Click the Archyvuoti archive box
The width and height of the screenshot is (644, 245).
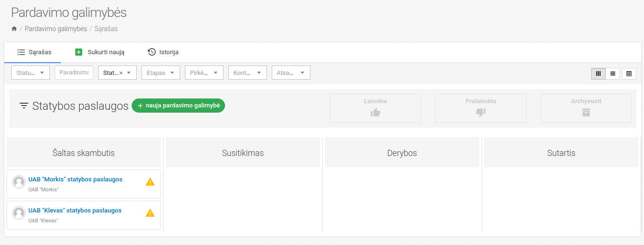(x=585, y=108)
